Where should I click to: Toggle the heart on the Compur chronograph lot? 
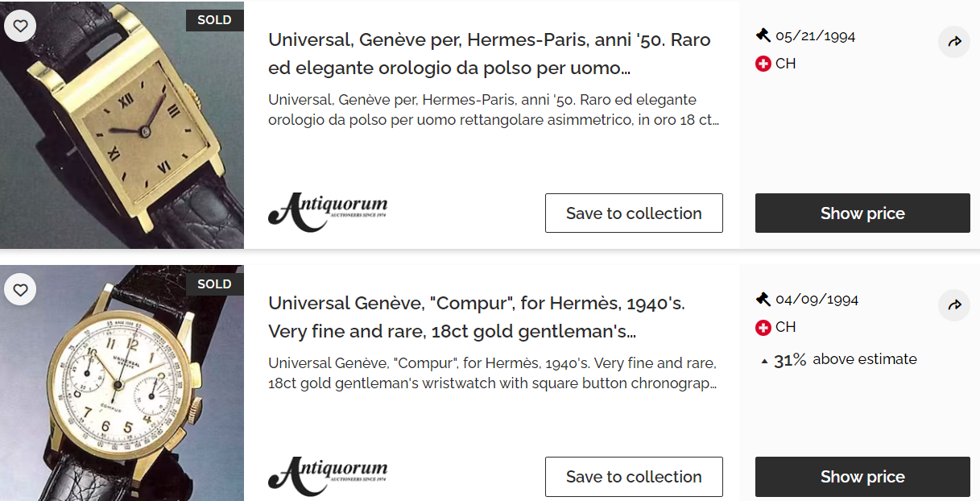pos(20,289)
